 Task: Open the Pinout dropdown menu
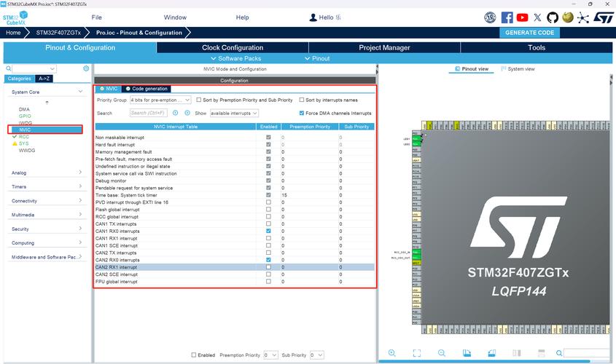pyautogui.click(x=317, y=58)
